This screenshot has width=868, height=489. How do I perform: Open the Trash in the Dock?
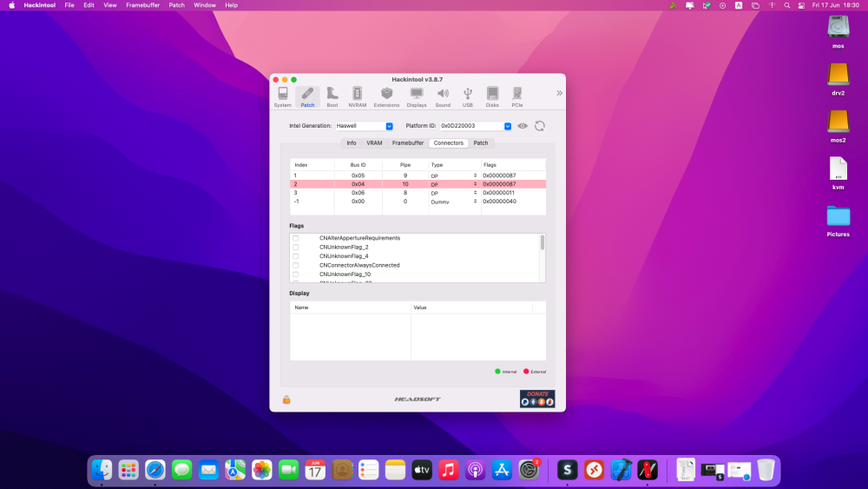(x=766, y=470)
